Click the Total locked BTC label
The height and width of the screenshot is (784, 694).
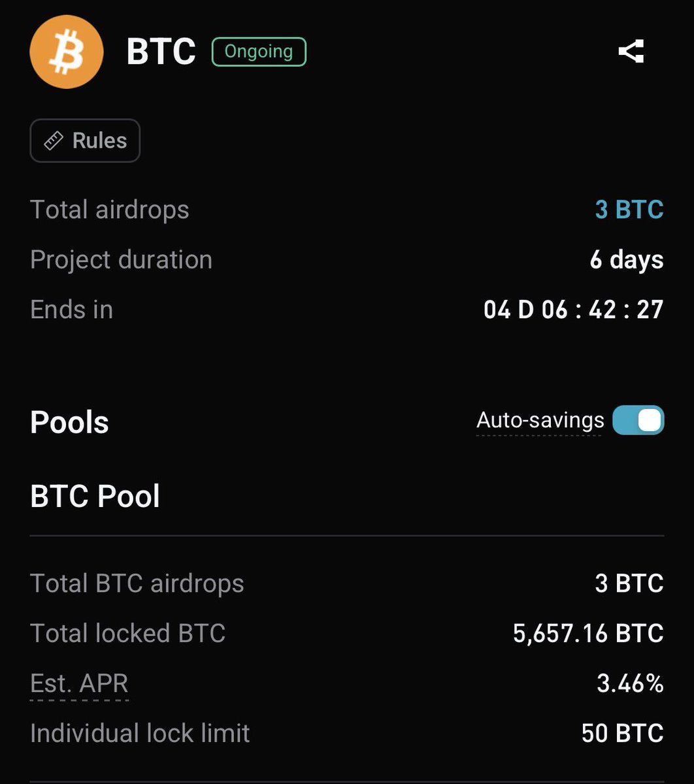coord(127,633)
